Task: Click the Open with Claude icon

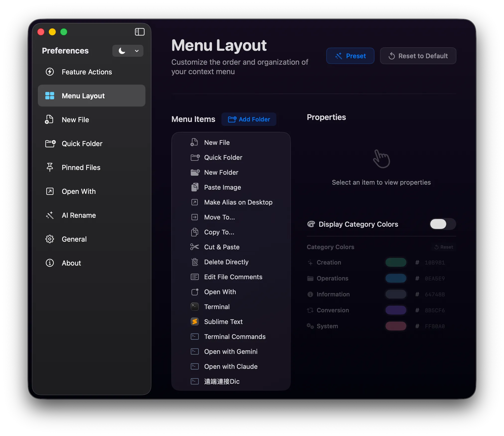Action: (x=195, y=366)
